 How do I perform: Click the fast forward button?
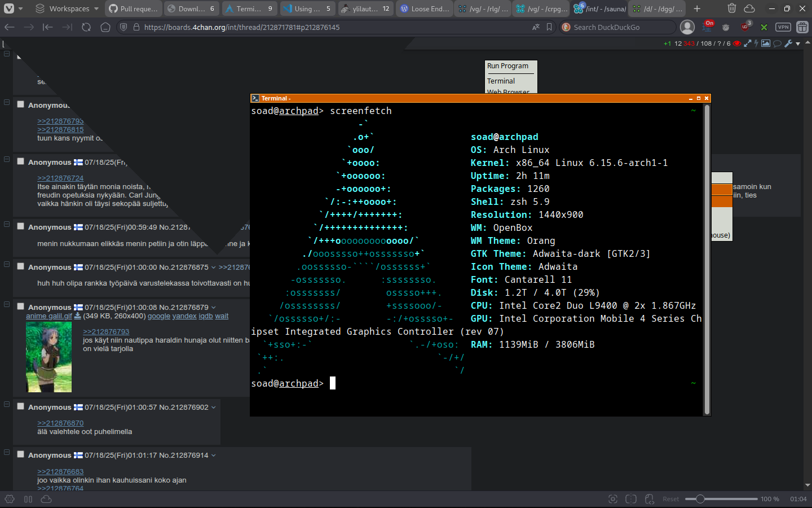point(67,27)
